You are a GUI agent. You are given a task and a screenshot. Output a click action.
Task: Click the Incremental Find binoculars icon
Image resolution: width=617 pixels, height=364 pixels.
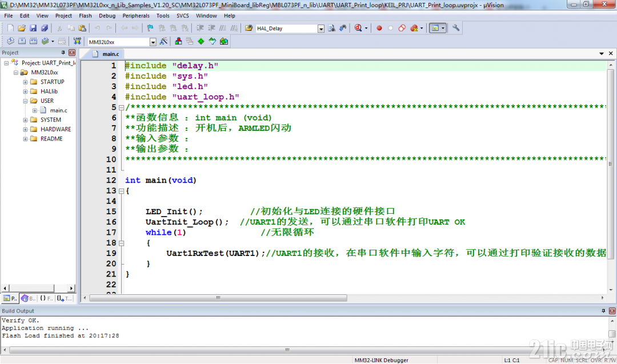click(x=343, y=29)
